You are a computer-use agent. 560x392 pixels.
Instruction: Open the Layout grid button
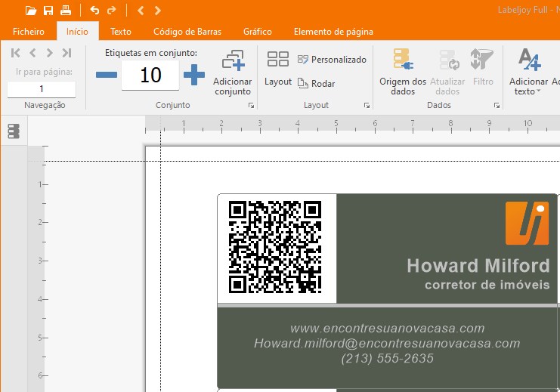click(x=278, y=68)
